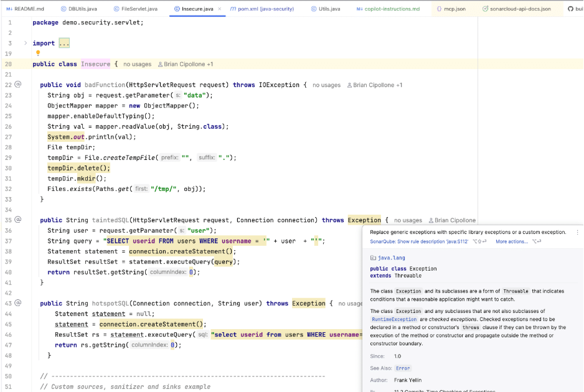This screenshot has height=392, width=584.
Task: Click the highlighted tempDir.delete() call
Action: 78,168
